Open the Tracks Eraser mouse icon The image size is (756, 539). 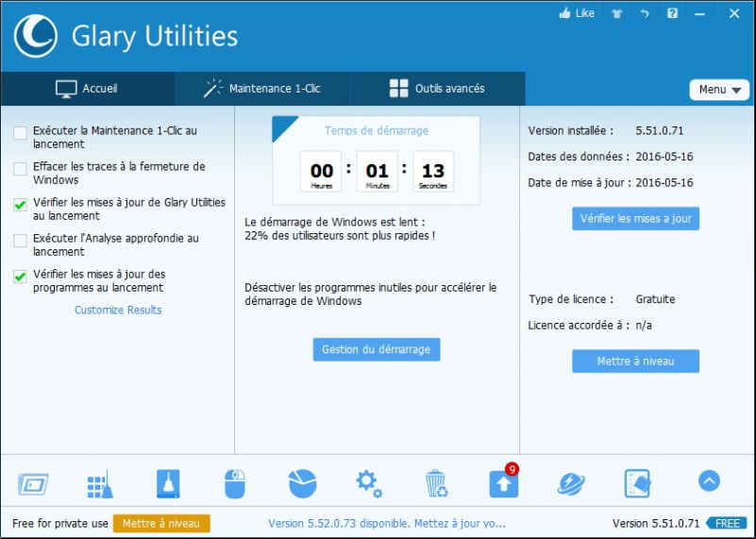(x=235, y=484)
